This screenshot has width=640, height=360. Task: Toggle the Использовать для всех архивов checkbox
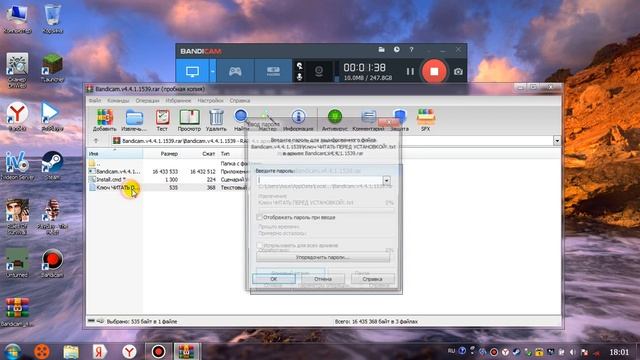coord(259,245)
